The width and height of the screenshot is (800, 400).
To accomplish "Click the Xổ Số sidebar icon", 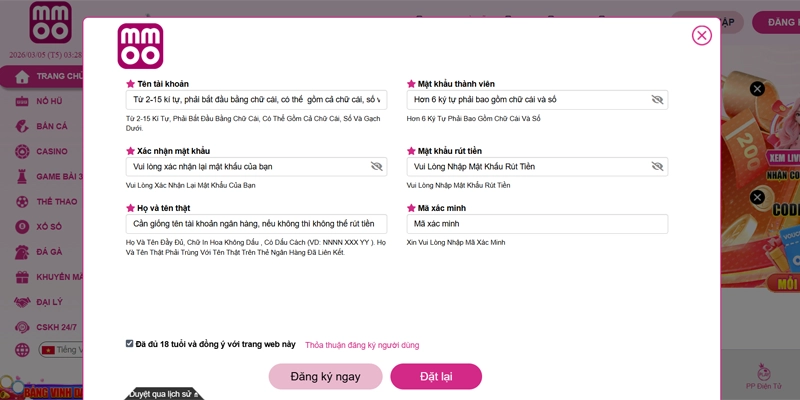I will click(20, 226).
